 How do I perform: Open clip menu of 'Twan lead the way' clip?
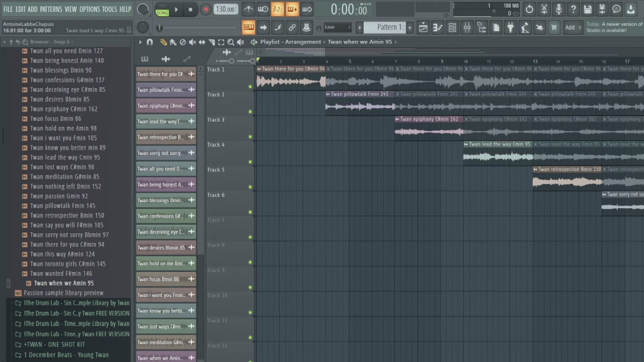[466, 144]
